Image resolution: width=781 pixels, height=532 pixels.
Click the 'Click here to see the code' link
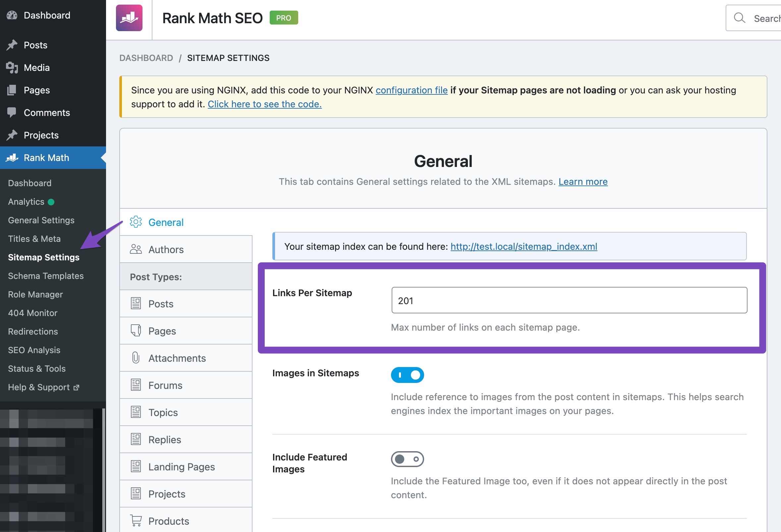pyautogui.click(x=264, y=104)
